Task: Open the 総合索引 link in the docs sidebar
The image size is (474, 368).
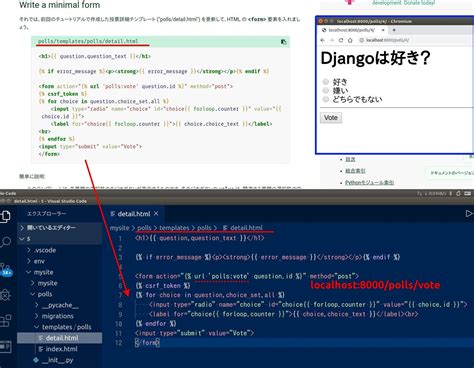Action: [355, 171]
